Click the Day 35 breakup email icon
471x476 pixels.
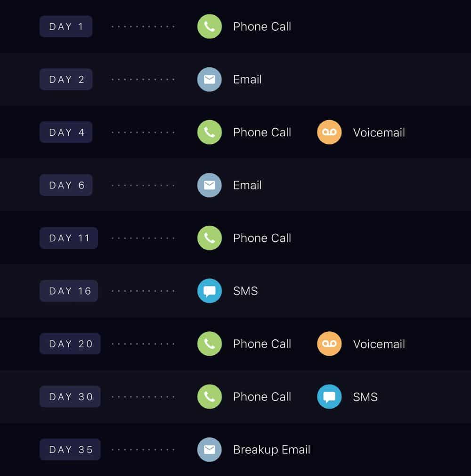210,450
